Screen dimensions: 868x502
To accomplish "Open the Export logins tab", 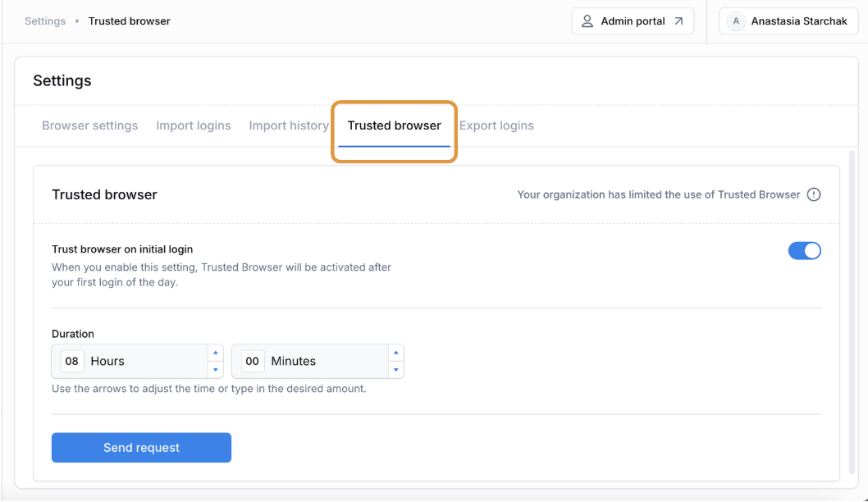I will (x=496, y=125).
